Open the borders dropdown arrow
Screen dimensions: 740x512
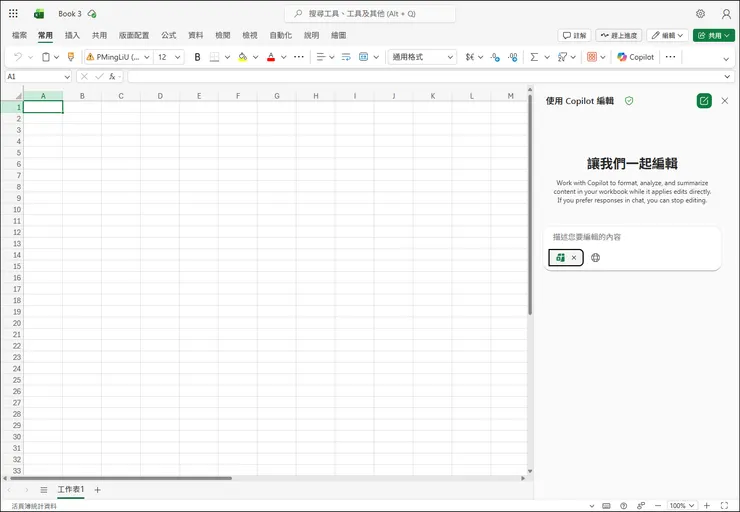[227, 57]
